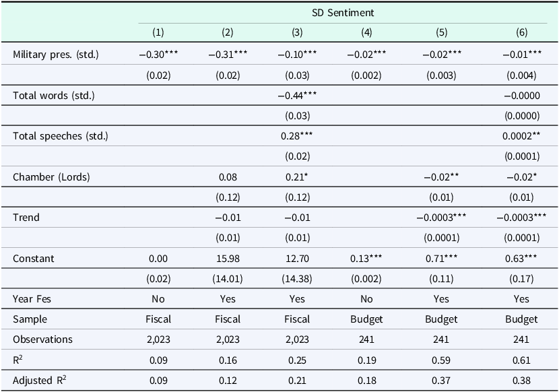Screen dimensions: 559x392
Task: Select the Sample row label
Action: (30, 319)
